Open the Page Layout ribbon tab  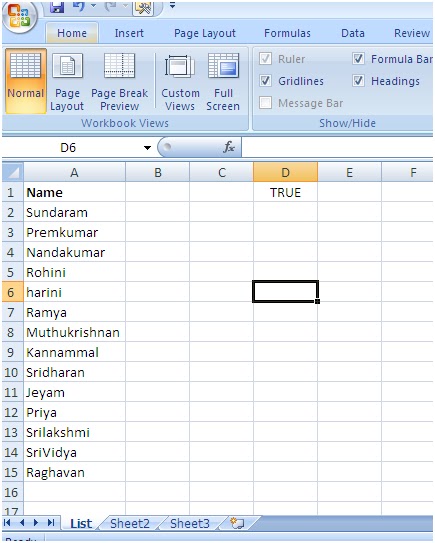point(205,33)
